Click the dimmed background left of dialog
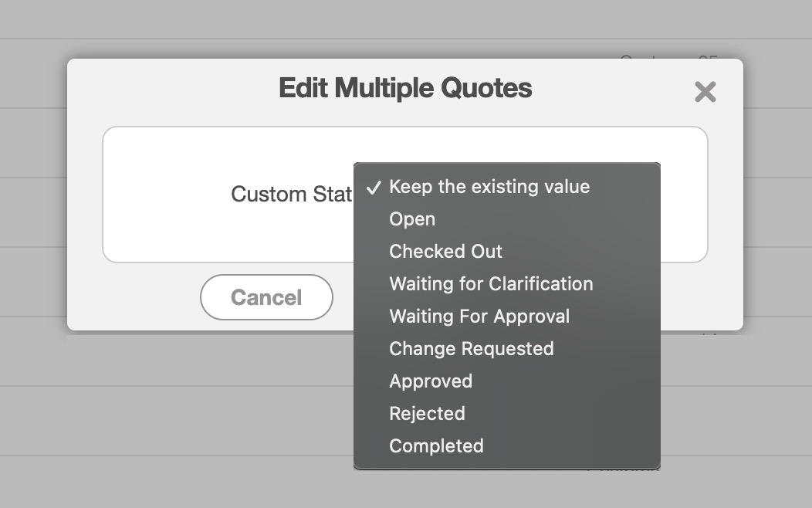The image size is (812, 508). tap(32, 232)
